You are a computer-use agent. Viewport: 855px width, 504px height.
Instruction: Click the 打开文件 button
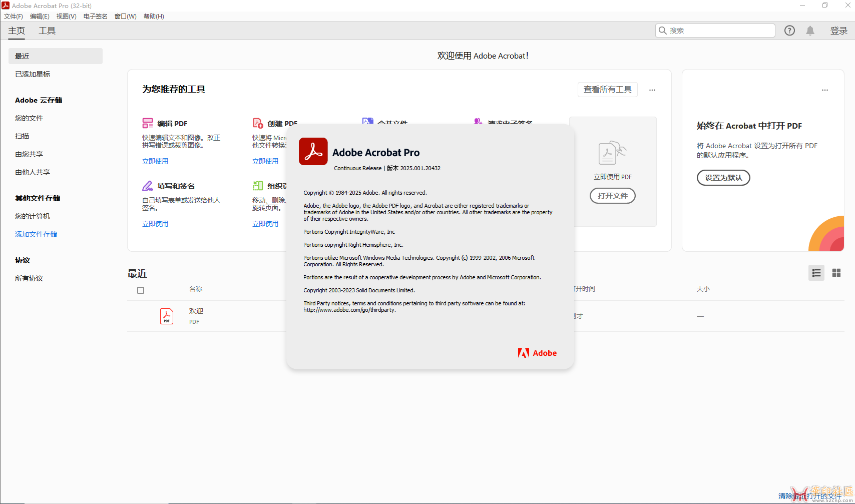pos(613,196)
